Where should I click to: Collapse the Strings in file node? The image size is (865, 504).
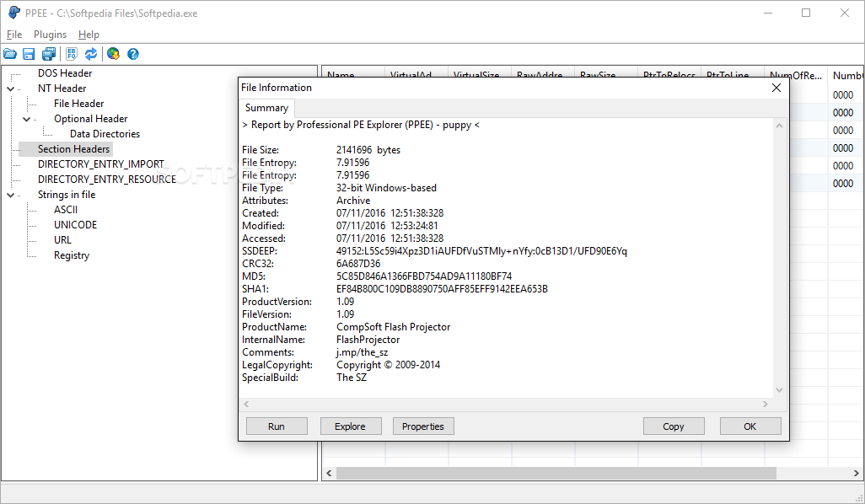click(x=10, y=196)
